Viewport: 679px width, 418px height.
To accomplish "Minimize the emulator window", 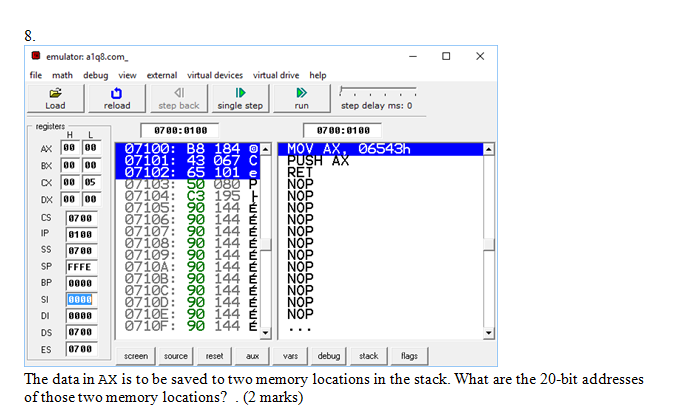I will tap(413, 56).
